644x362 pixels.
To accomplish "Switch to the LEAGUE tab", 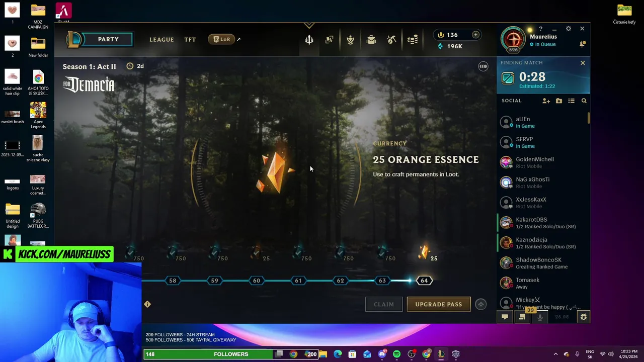I will (x=162, y=40).
